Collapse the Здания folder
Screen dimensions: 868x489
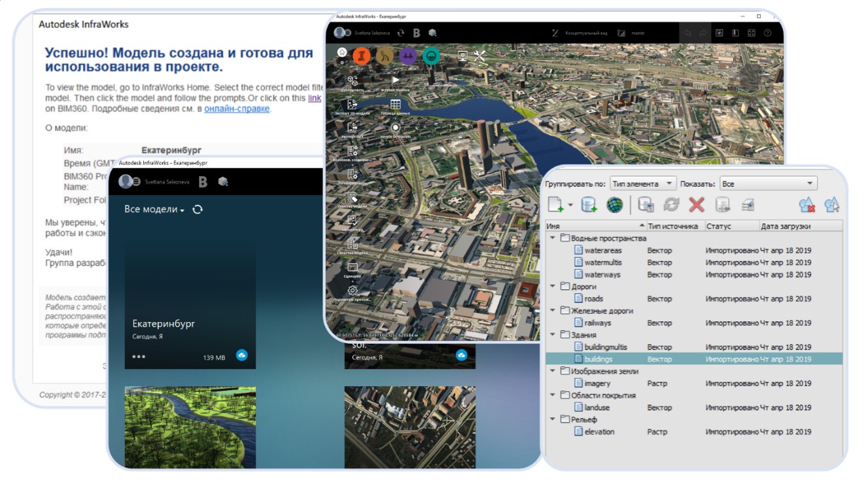click(553, 335)
